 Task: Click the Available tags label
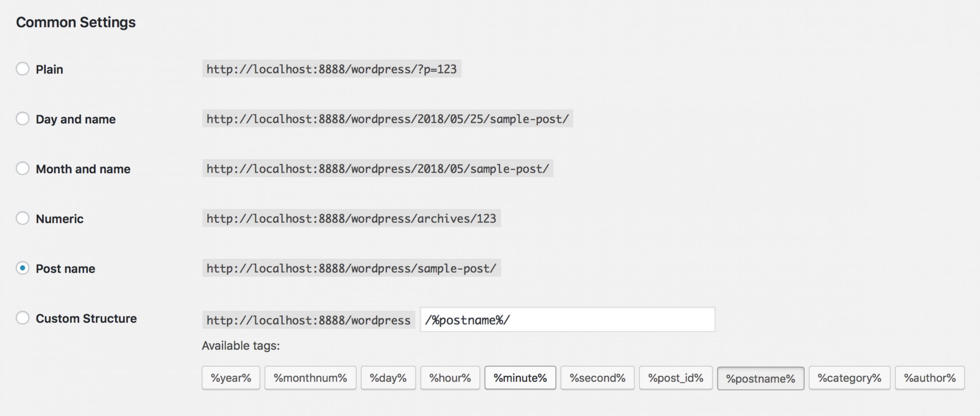click(x=241, y=346)
